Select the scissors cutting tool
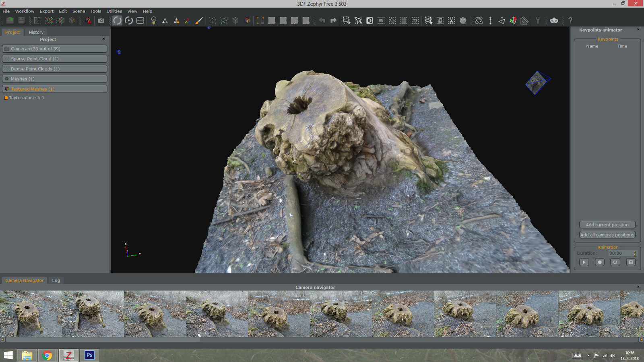This screenshot has width=644, height=362. 451,20
